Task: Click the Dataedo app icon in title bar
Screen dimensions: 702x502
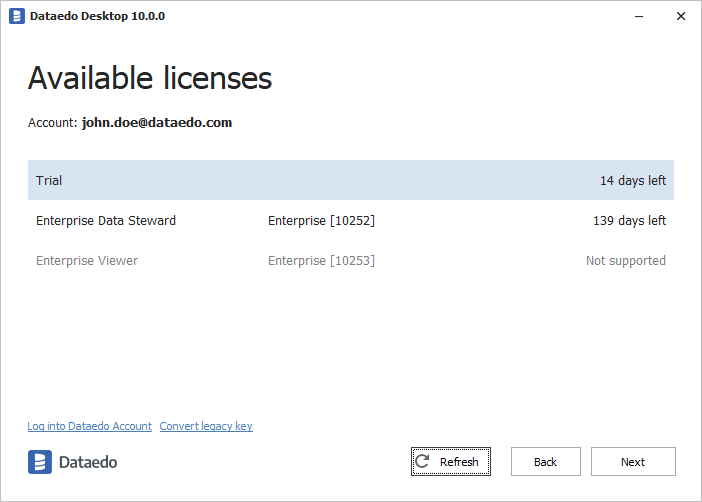Action: (x=17, y=16)
